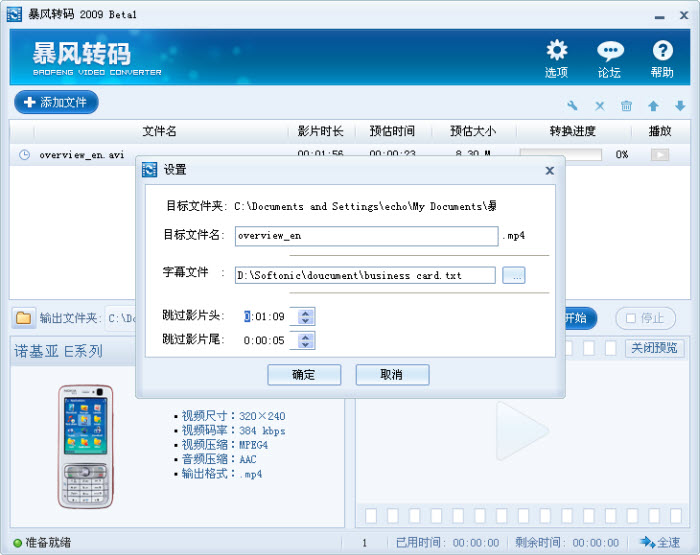Click the 视频尺寸 320×240 text
700x555 pixels.
click(233, 416)
